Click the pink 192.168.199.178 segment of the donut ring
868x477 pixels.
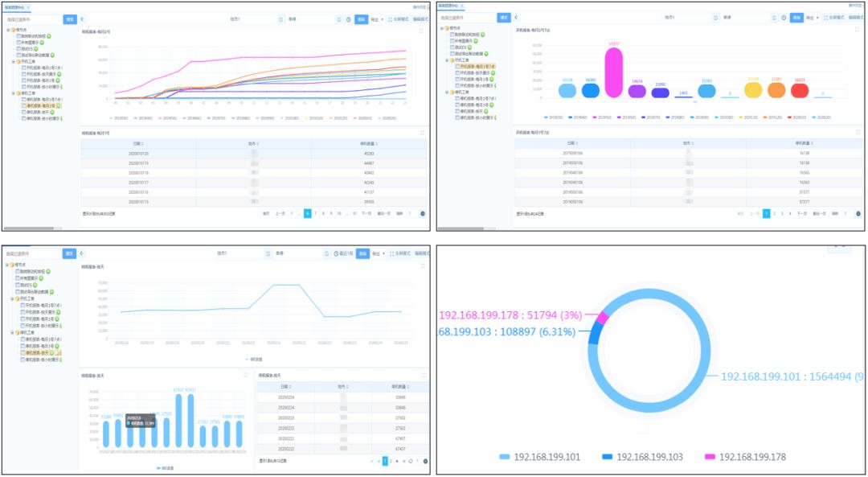[x=602, y=318]
